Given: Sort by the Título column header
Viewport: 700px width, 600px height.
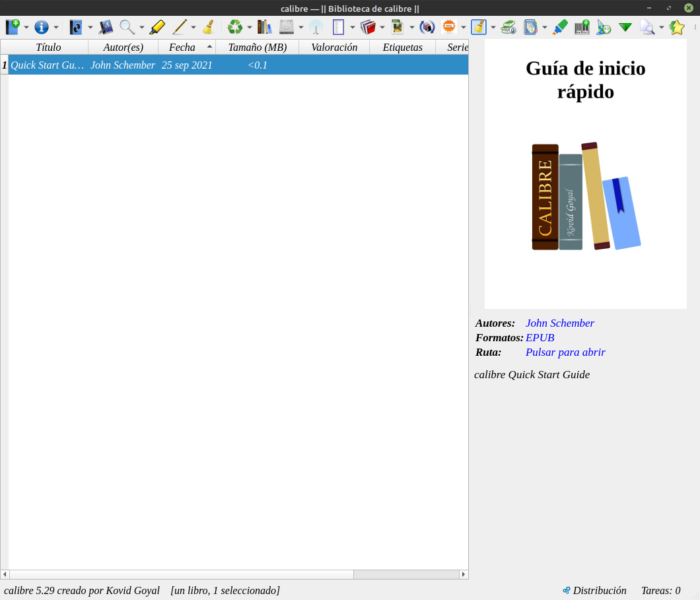Looking at the screenshot, I should (x=48, y=48).
